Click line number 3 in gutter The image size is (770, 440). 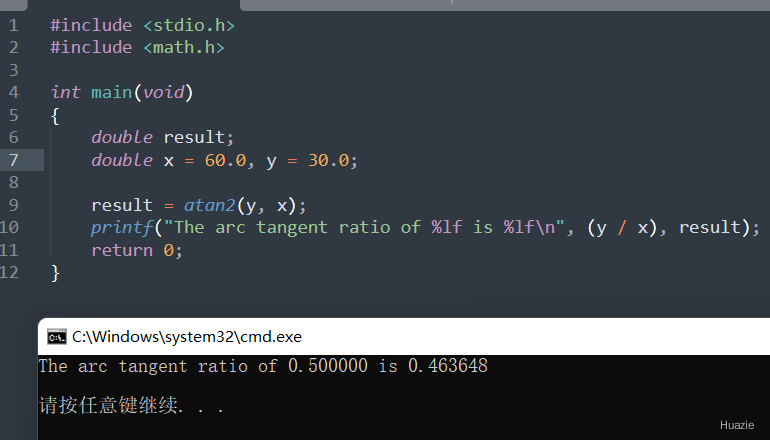point(13,70)
